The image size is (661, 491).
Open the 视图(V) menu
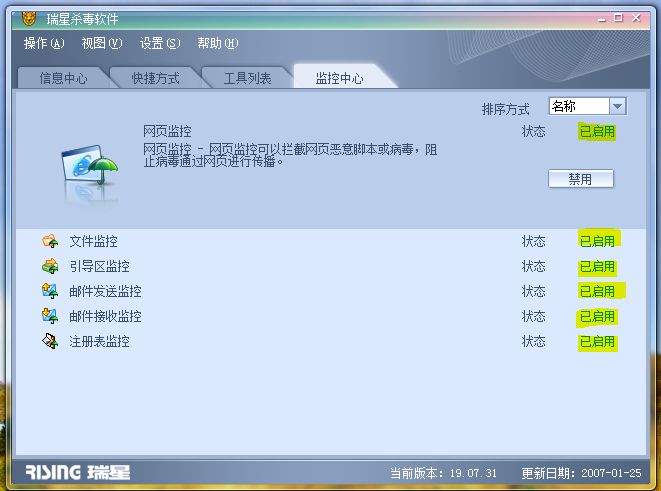pos(102,43)
